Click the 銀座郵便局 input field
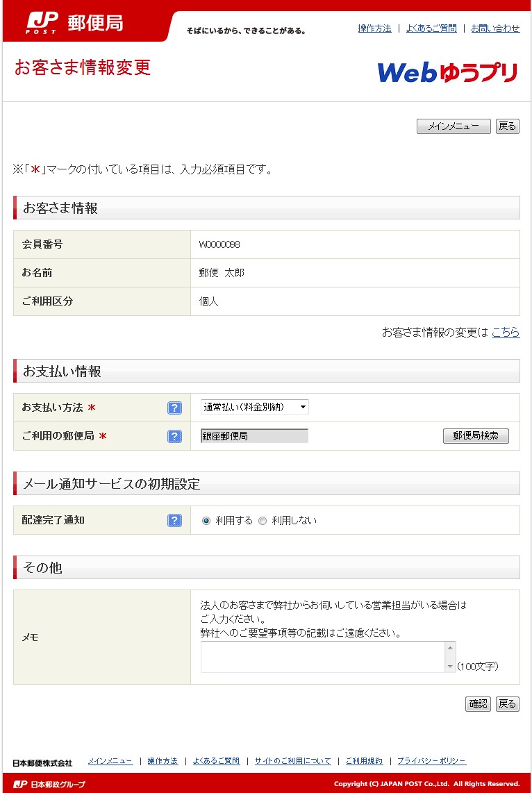532x793 pixels. click(254, 436)
